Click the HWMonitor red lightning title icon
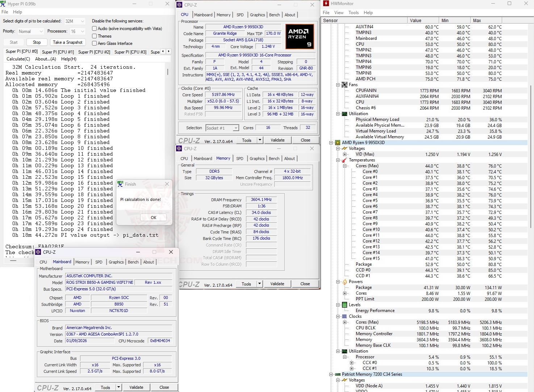The height and width of the screenshot is (392, 534). click(x=326, y=3)
